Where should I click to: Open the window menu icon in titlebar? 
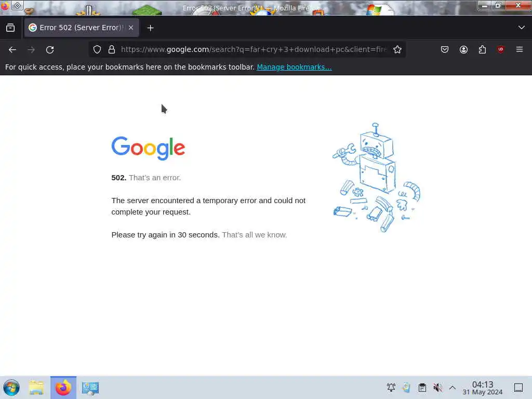[17, 5]
